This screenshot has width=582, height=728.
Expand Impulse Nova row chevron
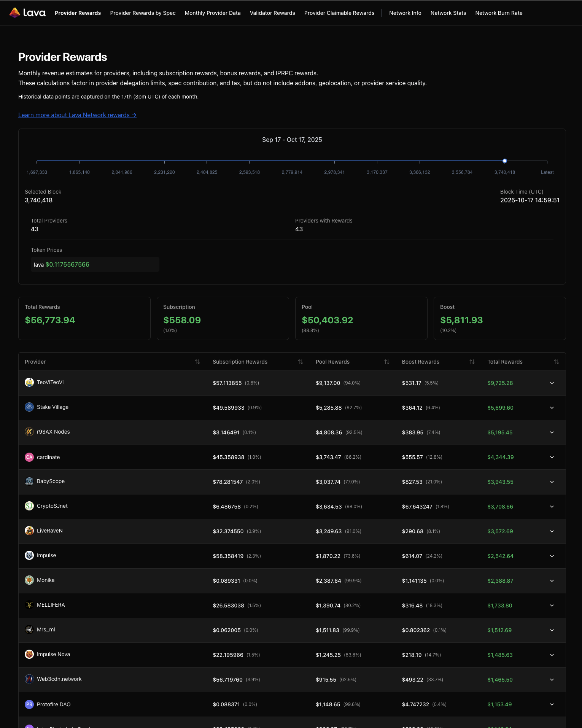coord(552,655)
